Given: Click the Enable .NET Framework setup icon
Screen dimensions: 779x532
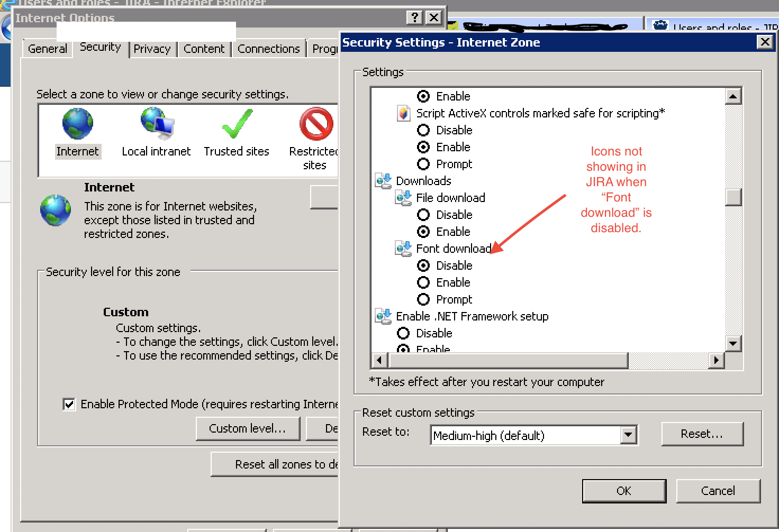Looking at the screenshot, I should 383,316.
